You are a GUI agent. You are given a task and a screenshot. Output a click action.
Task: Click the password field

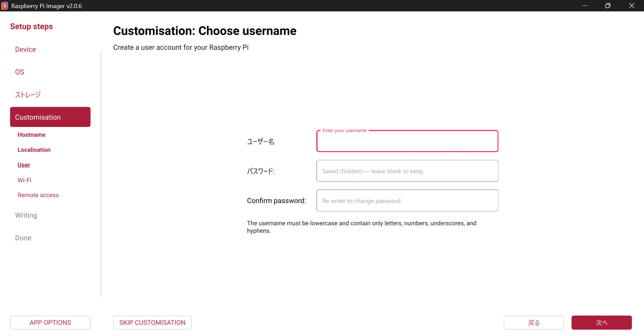(x=407, y=171)
